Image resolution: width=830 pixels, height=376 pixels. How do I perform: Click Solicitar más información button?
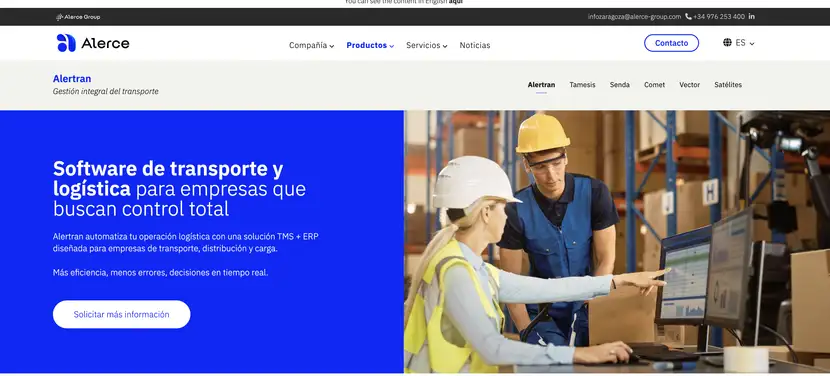(121, 315)
